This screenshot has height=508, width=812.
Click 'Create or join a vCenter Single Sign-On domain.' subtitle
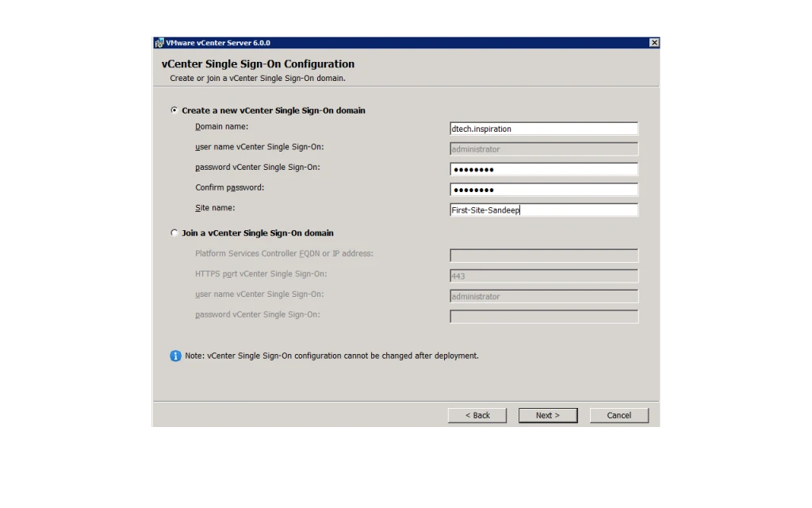(x=258, y=79)
